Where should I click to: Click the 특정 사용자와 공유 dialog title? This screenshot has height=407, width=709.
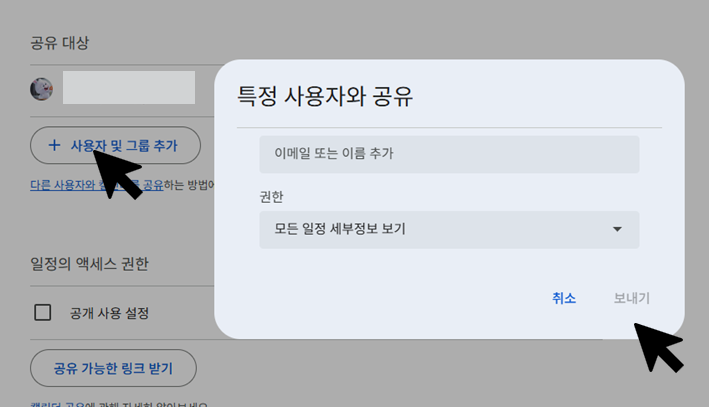(x=325, y=97)
